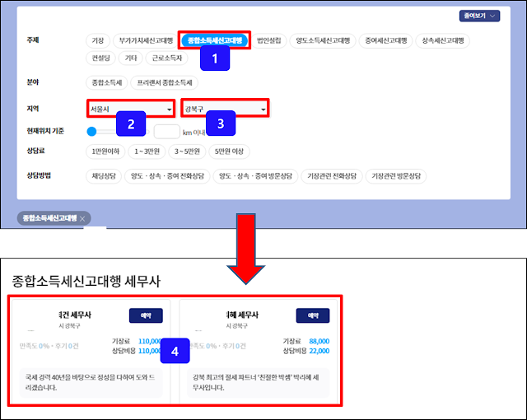Select the 기장 topic chip

pyautogui.click(x=98, y=40)
